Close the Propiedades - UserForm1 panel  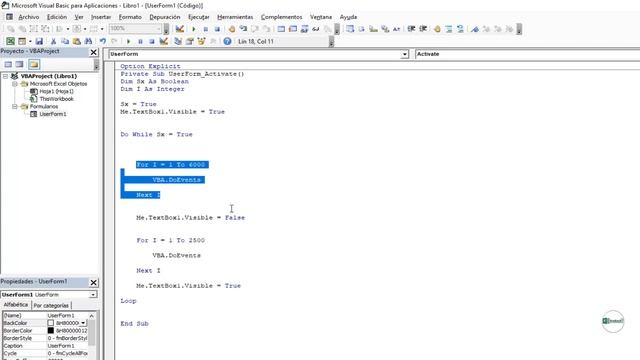point(93,282)
